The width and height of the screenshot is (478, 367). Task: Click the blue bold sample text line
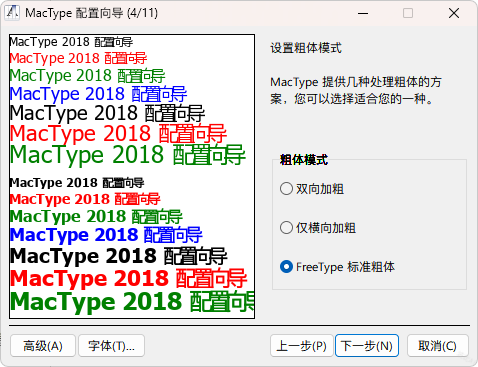tap(106, 235)
